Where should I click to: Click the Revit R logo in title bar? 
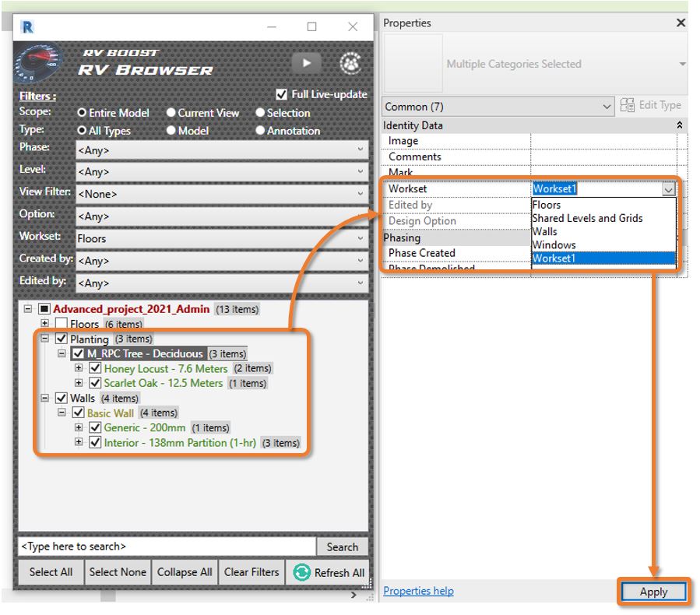(27, 27)
